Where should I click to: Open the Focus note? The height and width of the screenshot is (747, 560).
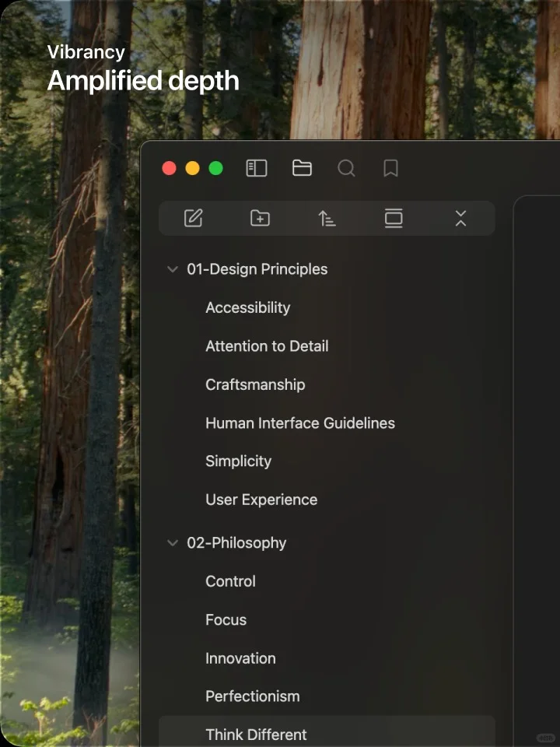click(x=226, y=620)
